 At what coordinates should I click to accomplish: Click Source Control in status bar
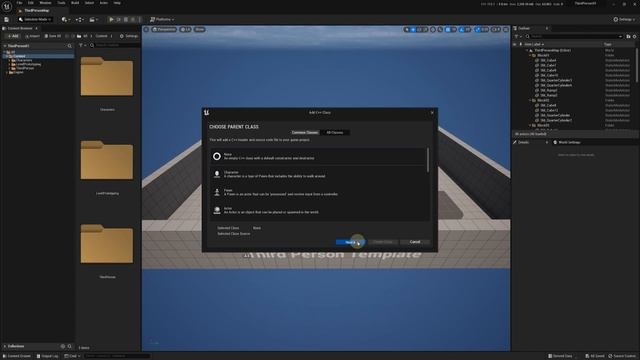(x=622, y=356)
